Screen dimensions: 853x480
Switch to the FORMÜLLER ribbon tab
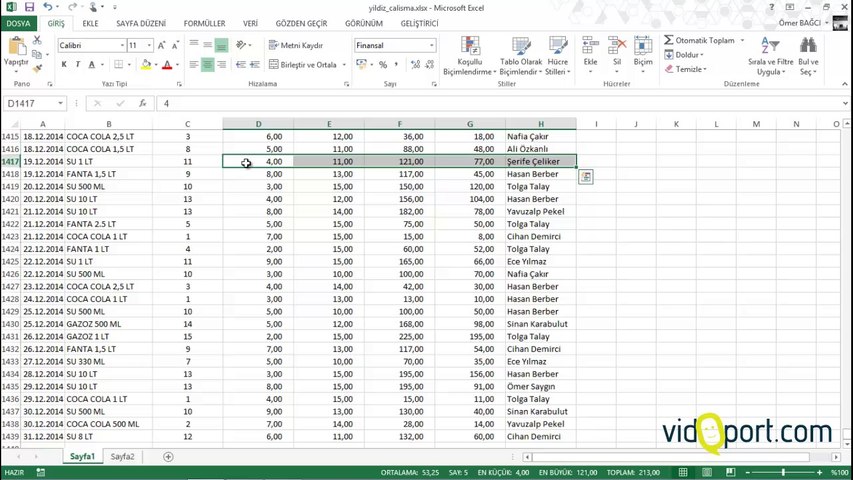tap(205, 23)
